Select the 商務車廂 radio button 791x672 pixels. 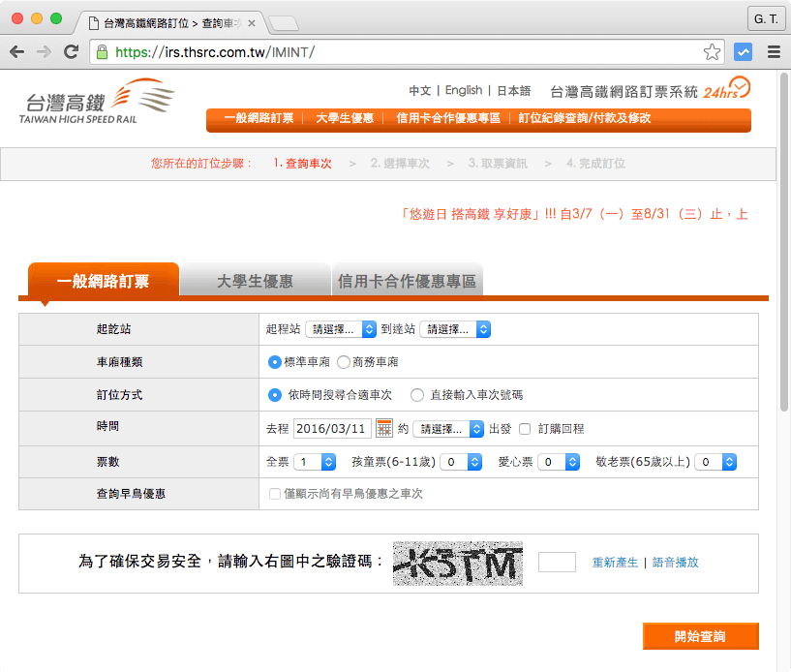click(x=344, y=362)
